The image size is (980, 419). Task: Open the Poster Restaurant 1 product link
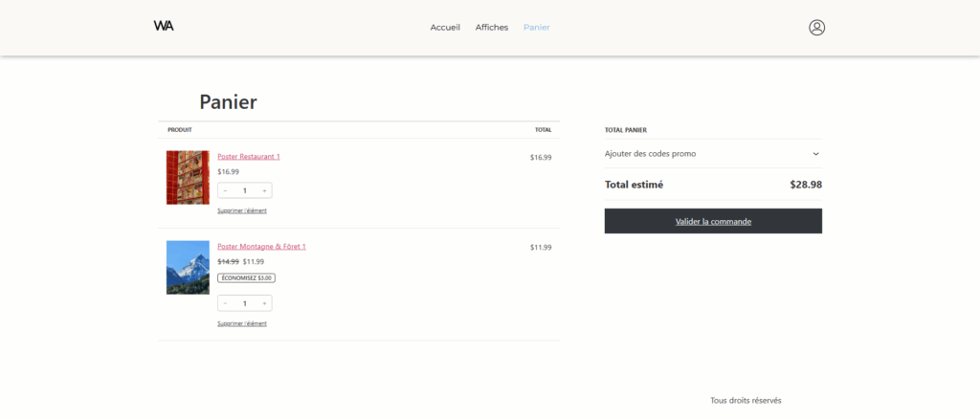[248, 157]
